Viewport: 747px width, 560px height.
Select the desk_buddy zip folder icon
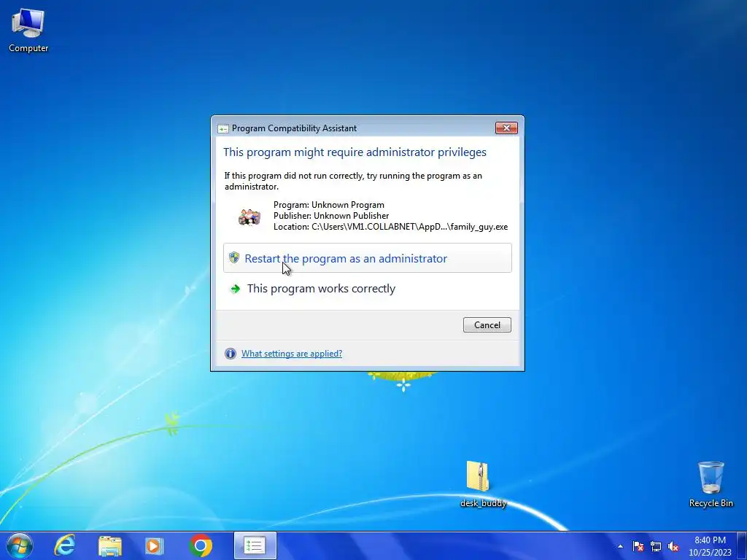click(x=483, y=484)
